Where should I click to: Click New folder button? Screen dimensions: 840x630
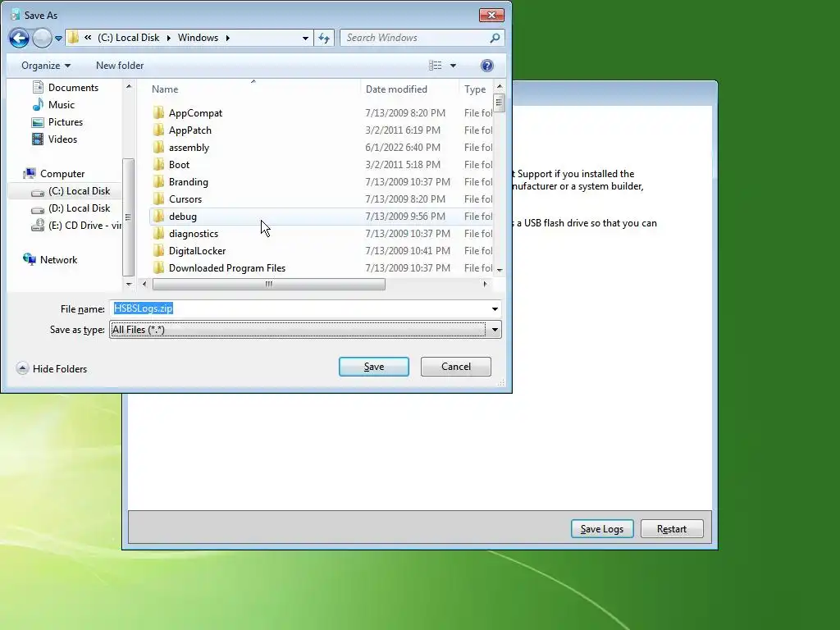click(x=120, y=66)
